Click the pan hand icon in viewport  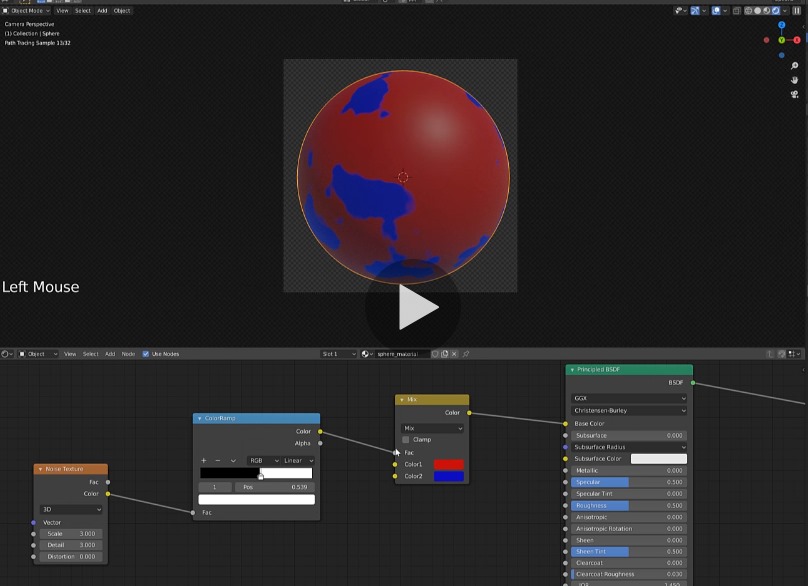coord(795,79)
